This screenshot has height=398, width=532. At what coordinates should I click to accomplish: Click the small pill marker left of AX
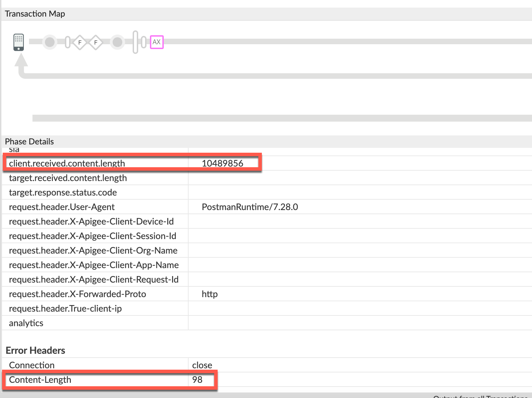point(144,42)
